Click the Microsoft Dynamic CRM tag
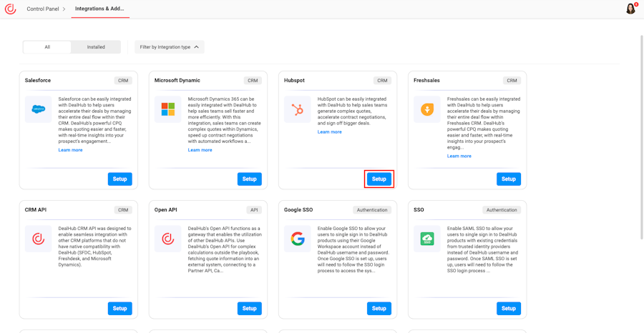 [253, 80]
